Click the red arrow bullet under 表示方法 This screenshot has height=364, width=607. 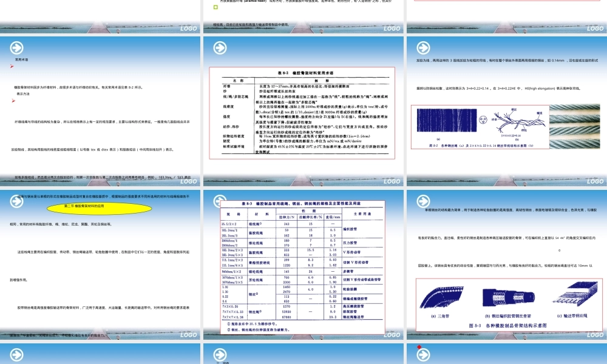point(13,101)
